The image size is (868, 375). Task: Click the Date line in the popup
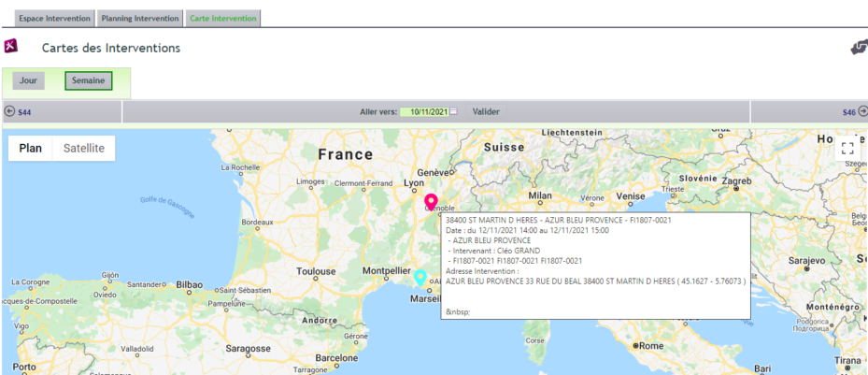click(527, 230)
